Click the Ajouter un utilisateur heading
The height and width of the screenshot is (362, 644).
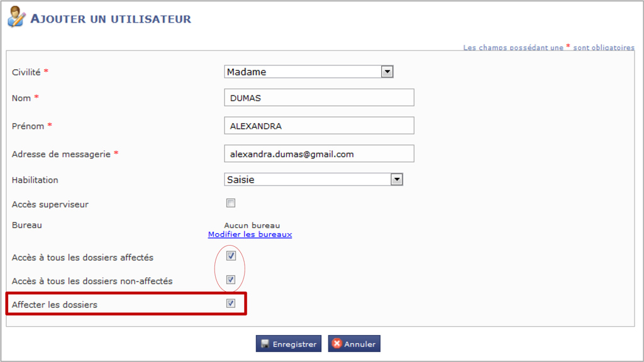pyautogui.click(x=111, y=19)
